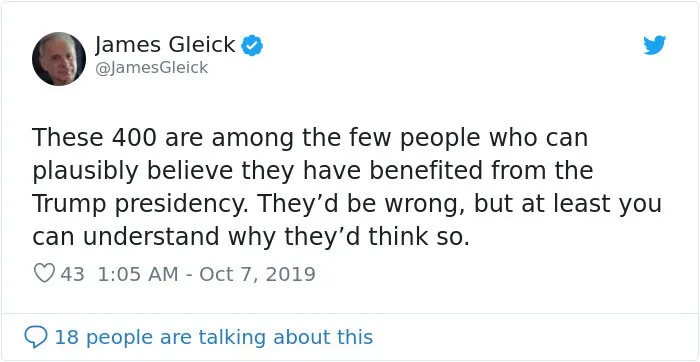
Task: Click the blue verified checkmark badge
Action: [252, 46]
